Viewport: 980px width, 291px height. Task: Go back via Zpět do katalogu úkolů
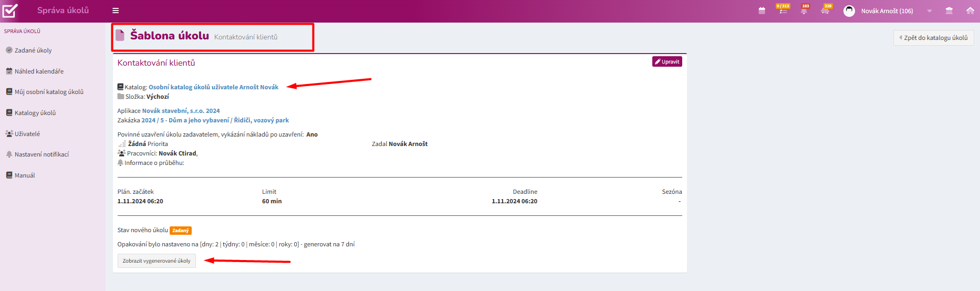[933, 38]
